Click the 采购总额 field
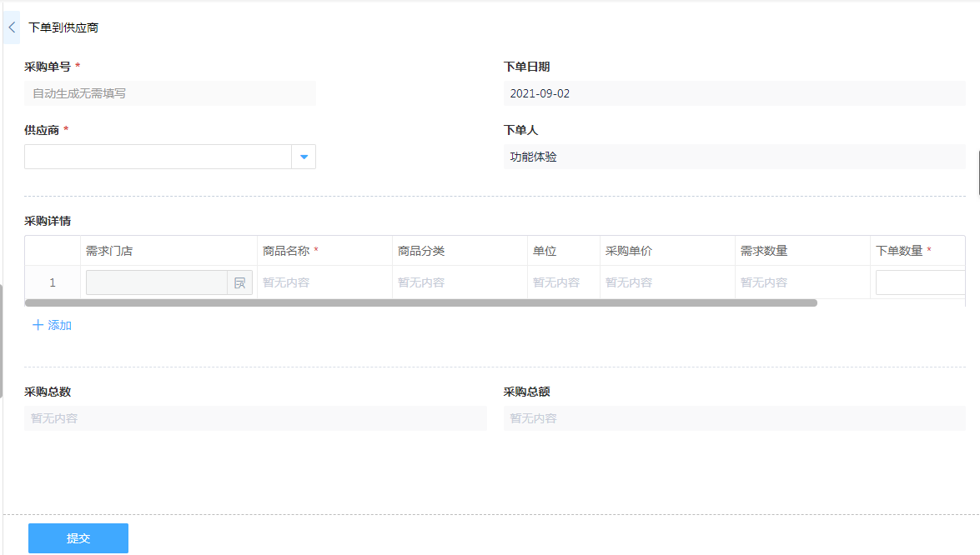The width and height of the screenshot is (980, 555). [735, 418]
